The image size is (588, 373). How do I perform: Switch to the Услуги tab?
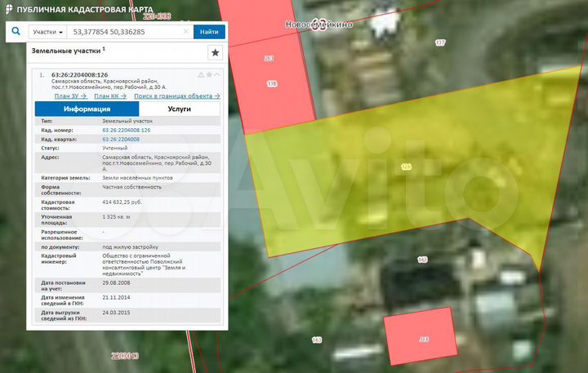coord(179,109)
